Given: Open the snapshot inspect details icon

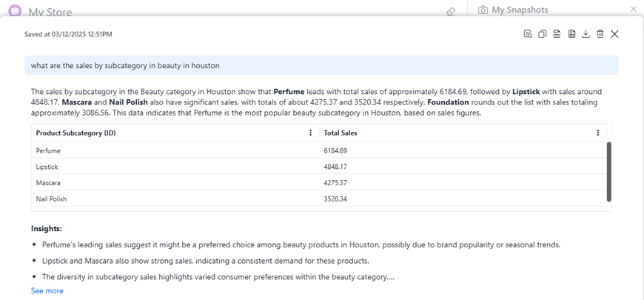Looking at the screenshot, I should pos(528,34).
